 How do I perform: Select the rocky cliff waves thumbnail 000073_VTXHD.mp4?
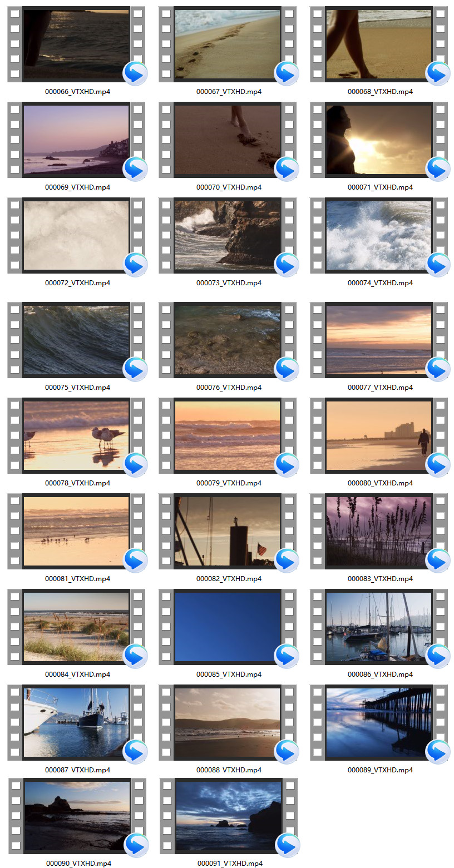pyautogui.click(x=228, y=235)
